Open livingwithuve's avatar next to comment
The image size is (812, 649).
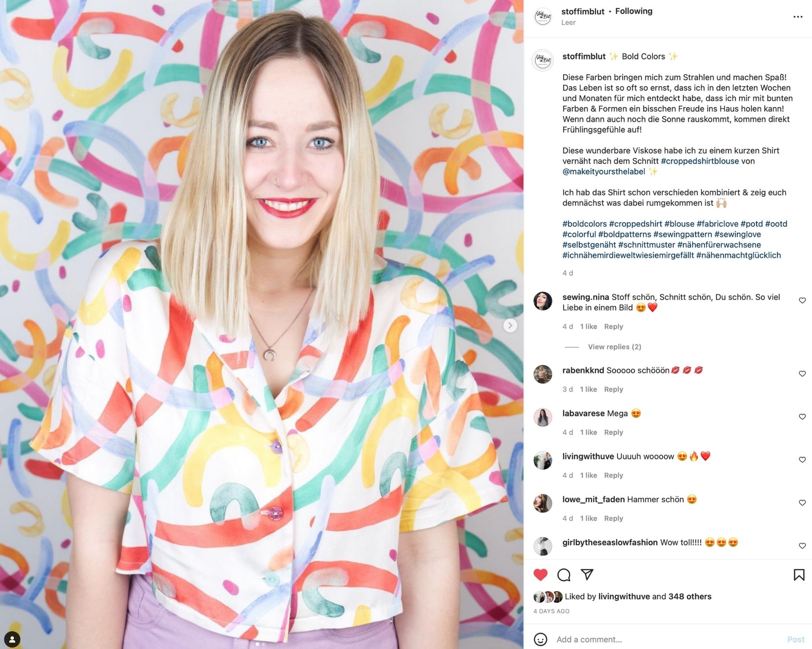point(543,460)
